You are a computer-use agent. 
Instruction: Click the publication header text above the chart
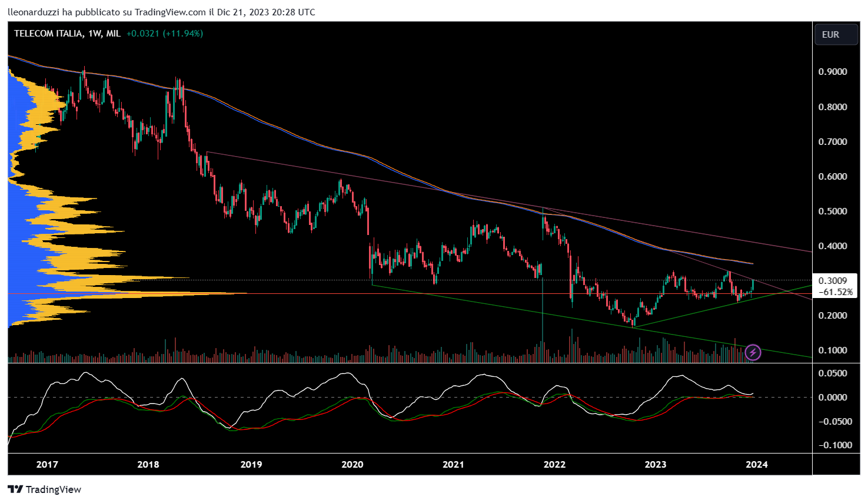point(161,12)
